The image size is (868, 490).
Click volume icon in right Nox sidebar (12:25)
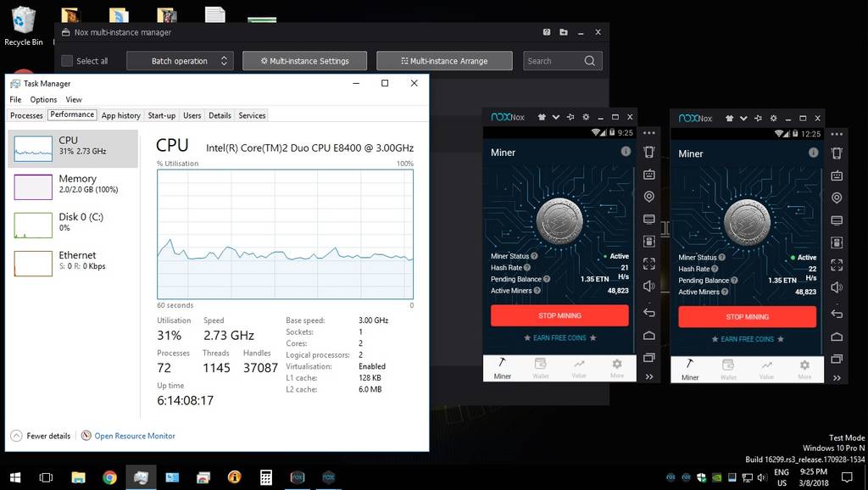(x=837, y=287)
